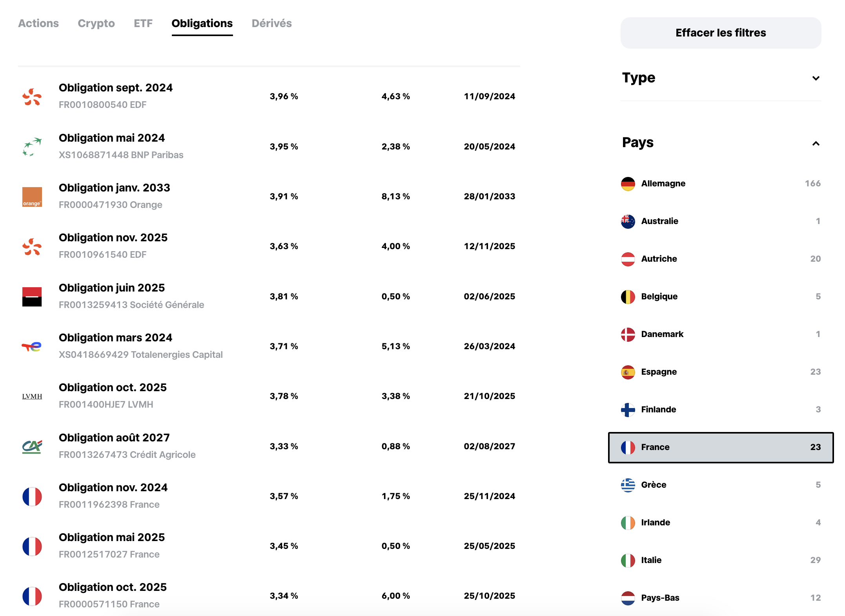Click the Australie flag icon

[x=628, y=221]
